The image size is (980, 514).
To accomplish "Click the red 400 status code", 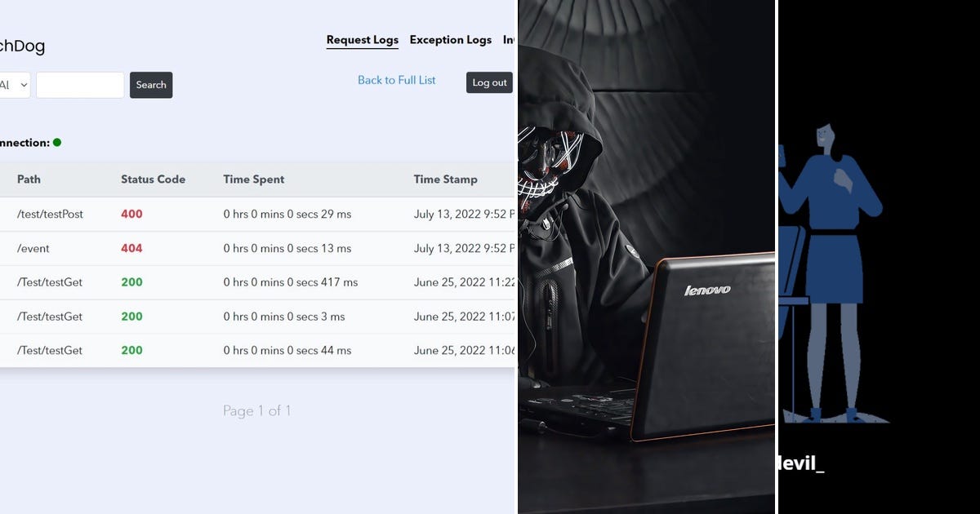I will (131, 214).
